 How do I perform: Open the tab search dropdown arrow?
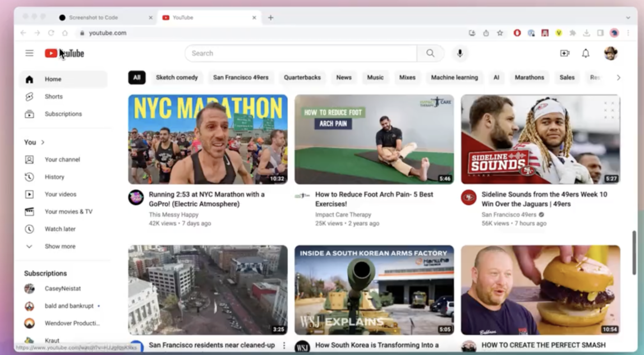click(628, 17)
